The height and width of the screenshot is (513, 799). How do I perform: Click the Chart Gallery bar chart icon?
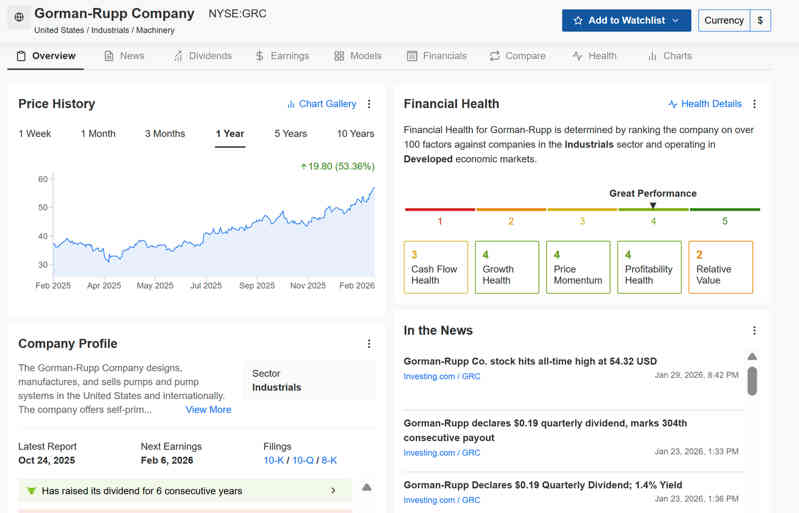point(291,104)
